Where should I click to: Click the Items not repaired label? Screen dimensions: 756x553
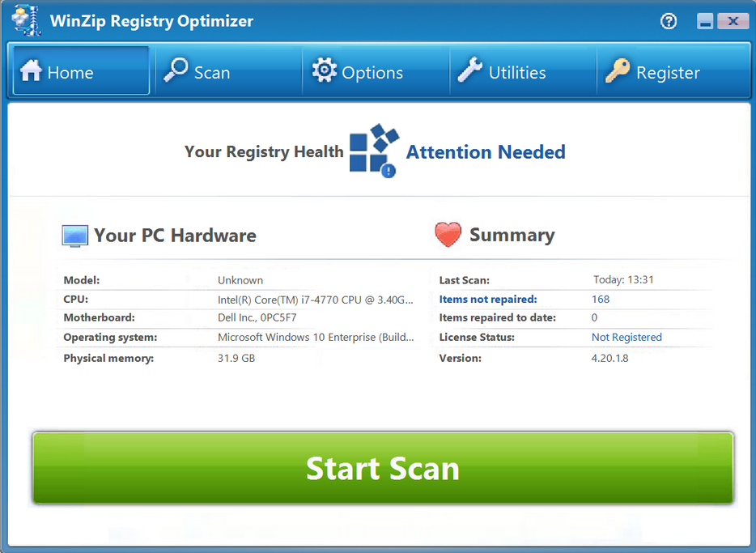click(487, 299)
